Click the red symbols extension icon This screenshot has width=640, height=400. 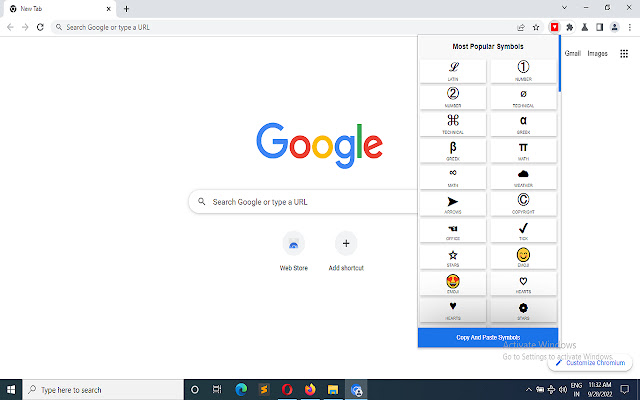(554, 27)
